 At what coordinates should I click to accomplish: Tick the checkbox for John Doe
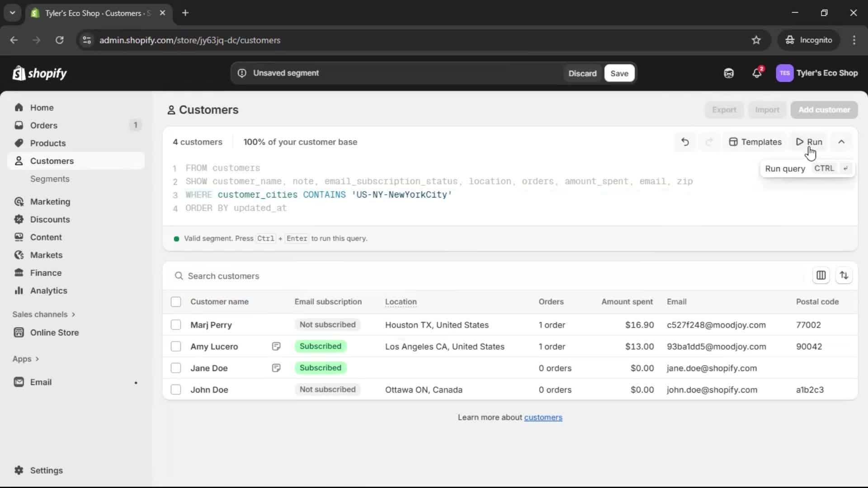point(176,389)
